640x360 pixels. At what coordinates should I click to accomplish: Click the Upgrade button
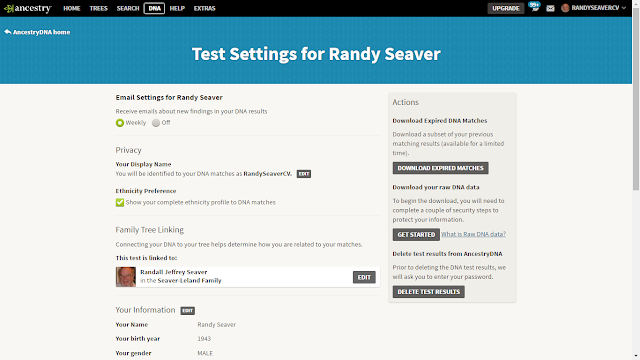(x=506, y=8)
